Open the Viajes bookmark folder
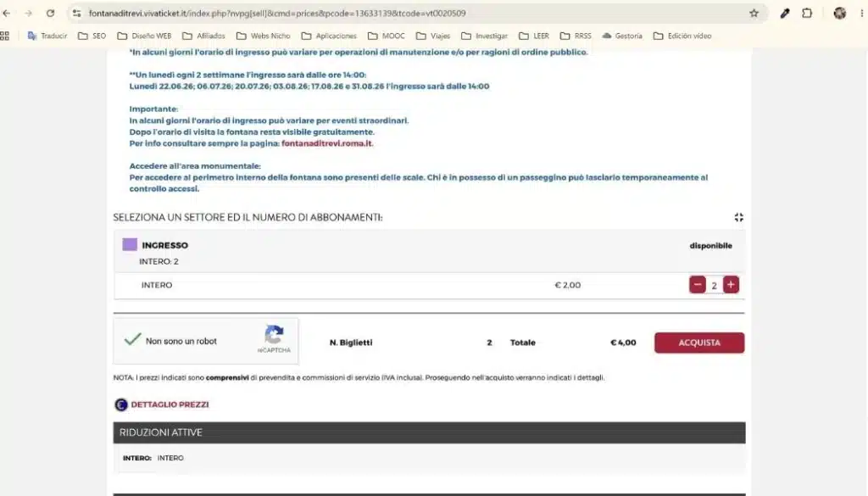The height and width of the screenshot is (496, 868). point(433,36)
